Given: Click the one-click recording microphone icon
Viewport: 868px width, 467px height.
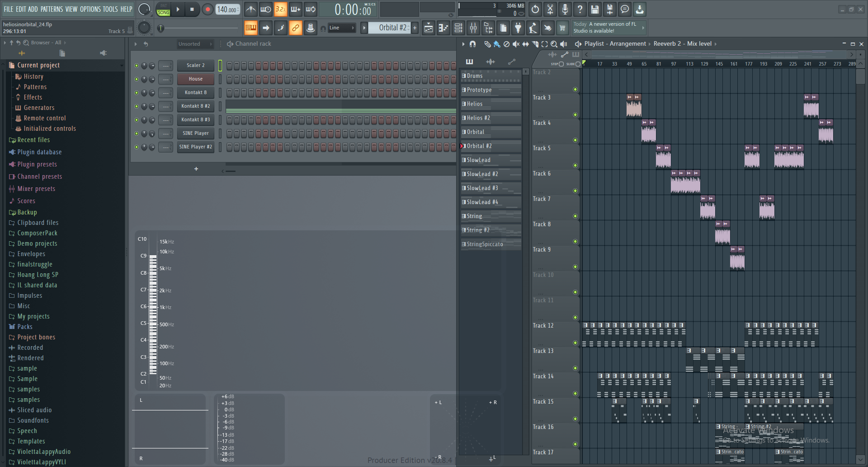Looking at the screenshot, I should point(565,9).
